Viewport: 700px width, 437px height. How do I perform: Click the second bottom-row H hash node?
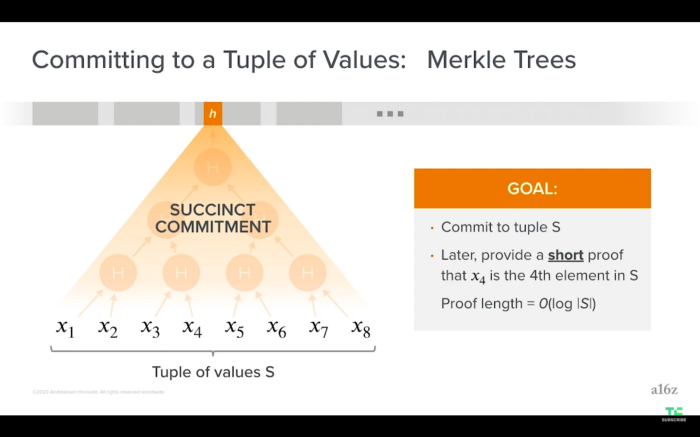pyautogui.click(x=181, y=273)
